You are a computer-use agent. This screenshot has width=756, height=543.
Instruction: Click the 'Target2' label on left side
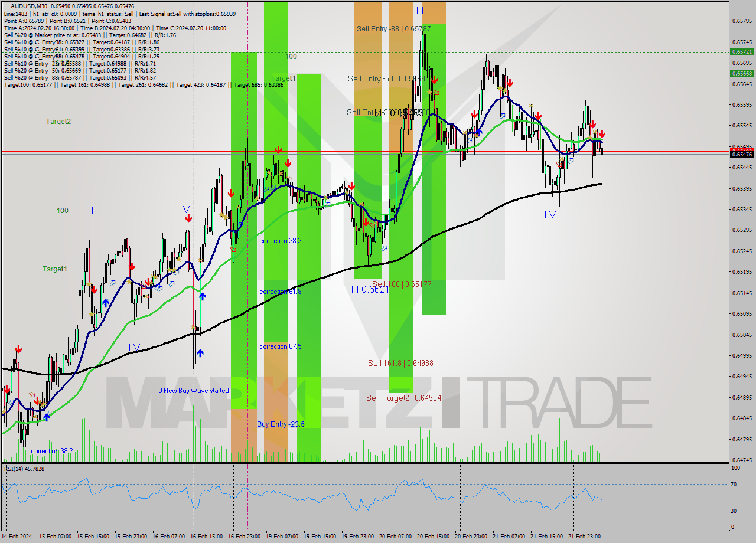[x=58, y=121]
